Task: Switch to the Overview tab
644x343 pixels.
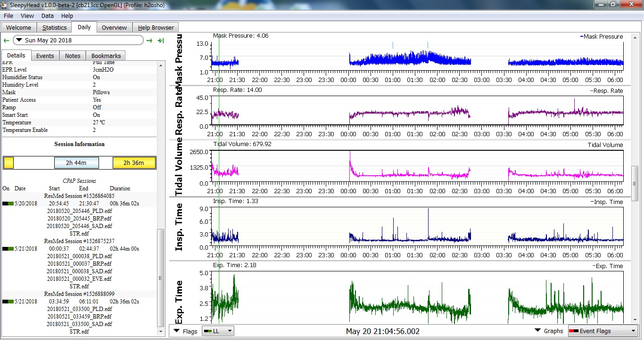Action: [115, 27]
